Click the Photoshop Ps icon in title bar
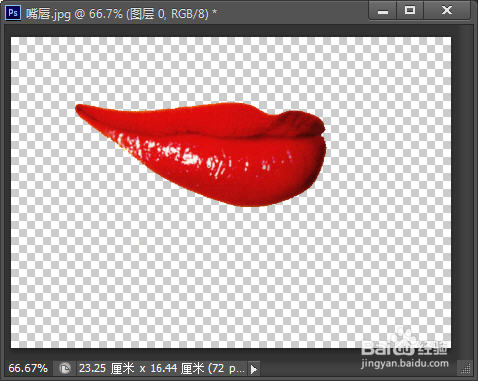This screenshot has height=381, width=478. [x=13, y=13]
